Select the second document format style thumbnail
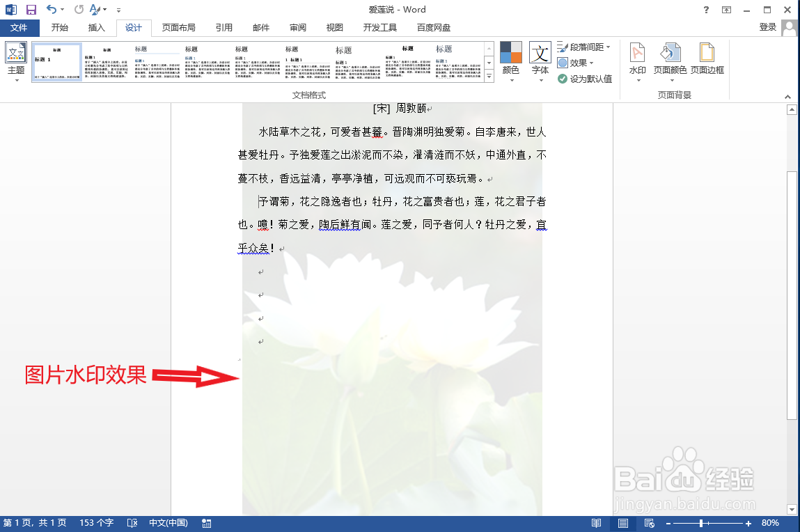Image resolution: width=800 pixels, height=532 pixels. pos(106,62)
